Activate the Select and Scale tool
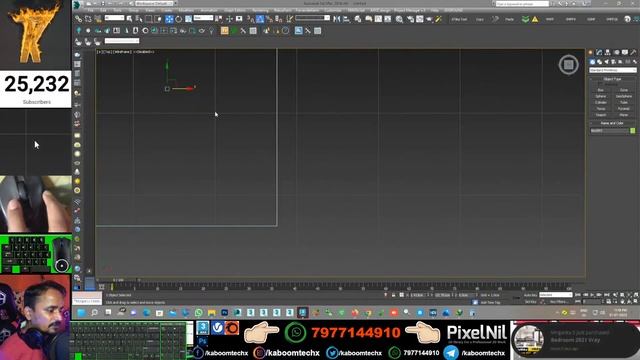This screenshot has height=360, width=640. click(x=188, y=19)
